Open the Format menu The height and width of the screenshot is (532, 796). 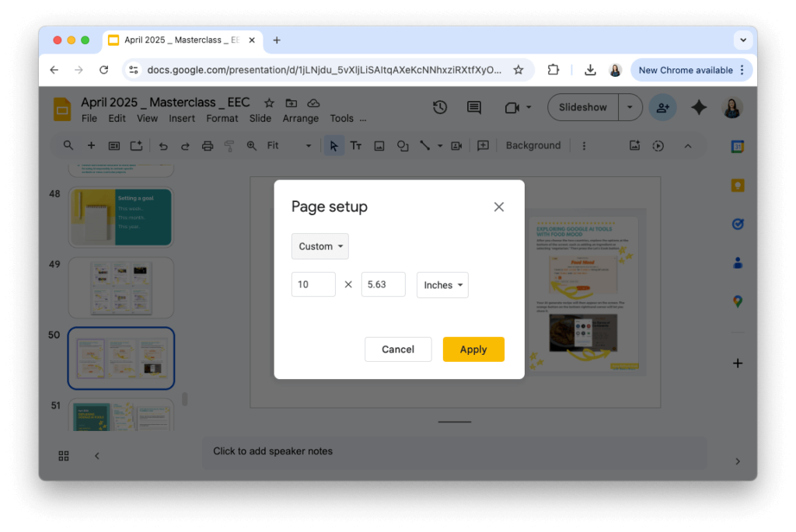(x=222, y=118)
